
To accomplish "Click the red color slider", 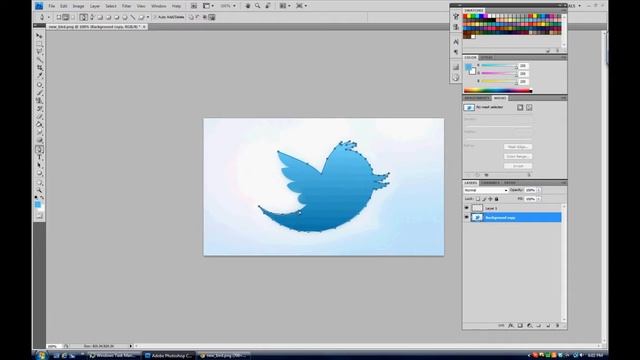I will click(x=499, y=66).
